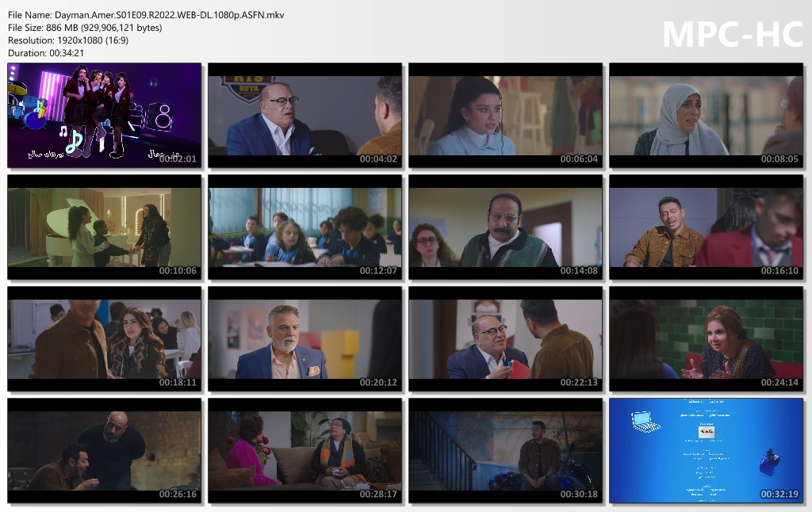Select the thumbnail timestamped 00:14:08

tap(505, 227)
